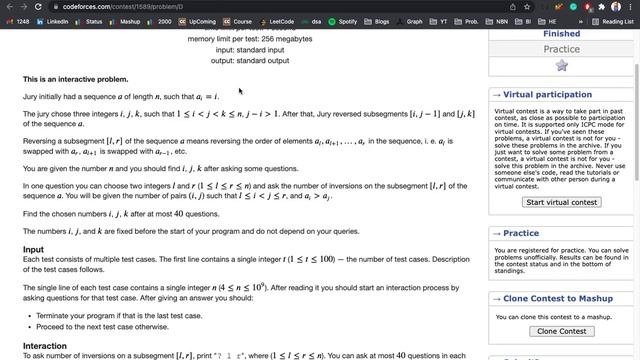Open the Course bookmark
This screenshot has height=360, width=640.
[238, 22]
